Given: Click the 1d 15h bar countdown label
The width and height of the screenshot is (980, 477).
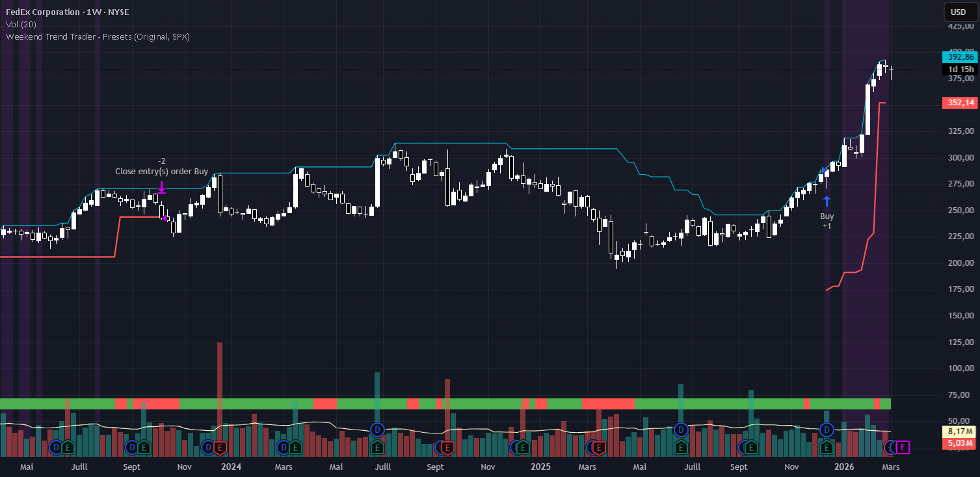Looking at the screenshot, I should [x=959, y=70].
